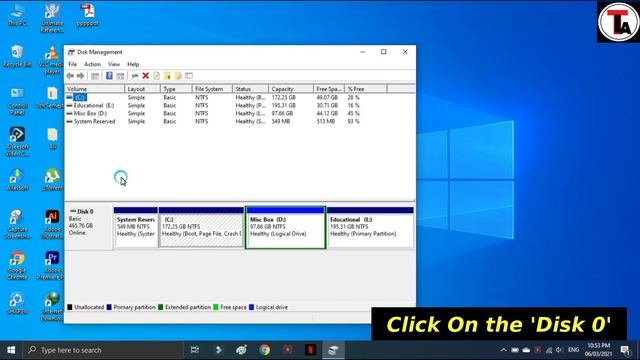The width and height of the screenshot is (640, 360).
Task: Sort by the % Free column header
Action: [366, 89]
